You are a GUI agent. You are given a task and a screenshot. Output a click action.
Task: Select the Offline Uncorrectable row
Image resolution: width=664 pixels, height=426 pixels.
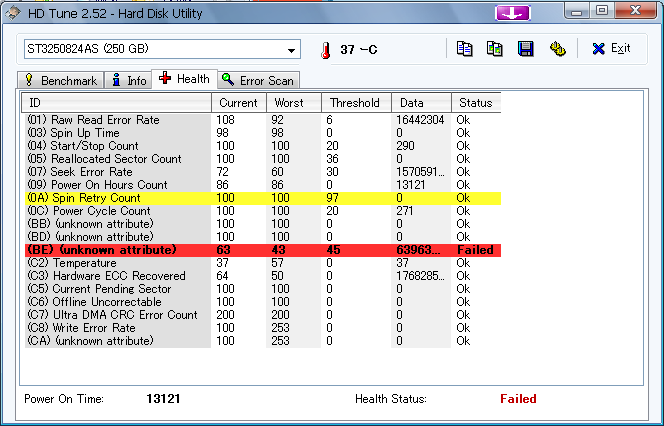[263, 302]
